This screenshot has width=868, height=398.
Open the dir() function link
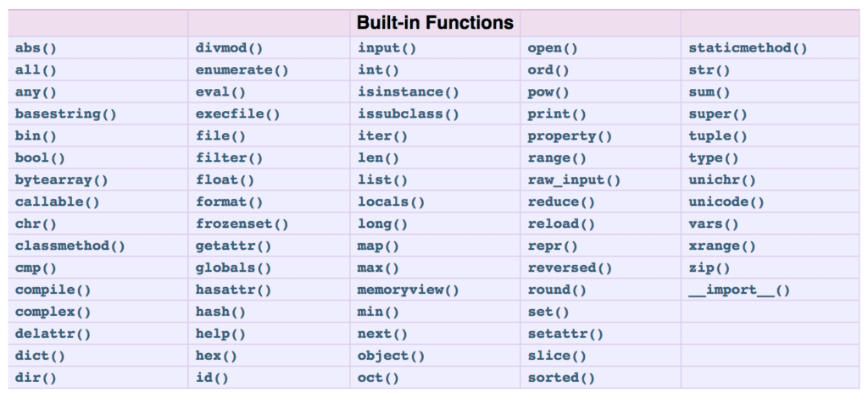[36, 378]
